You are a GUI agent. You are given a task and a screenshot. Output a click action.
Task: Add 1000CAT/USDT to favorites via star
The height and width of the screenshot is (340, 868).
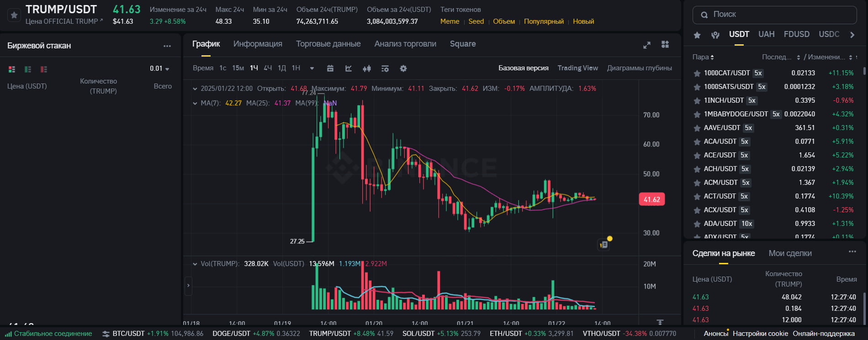697,73
